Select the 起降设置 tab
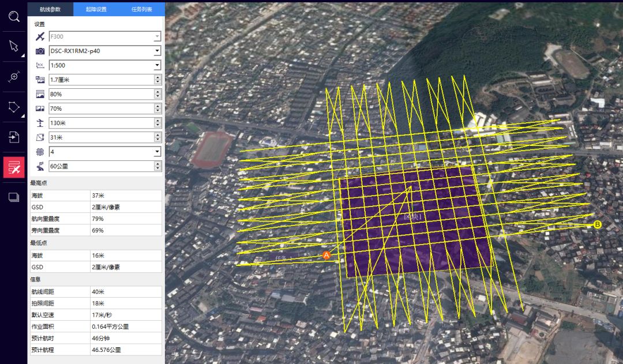This screenshot has width=623, height=364. click(x=96, y=9)
